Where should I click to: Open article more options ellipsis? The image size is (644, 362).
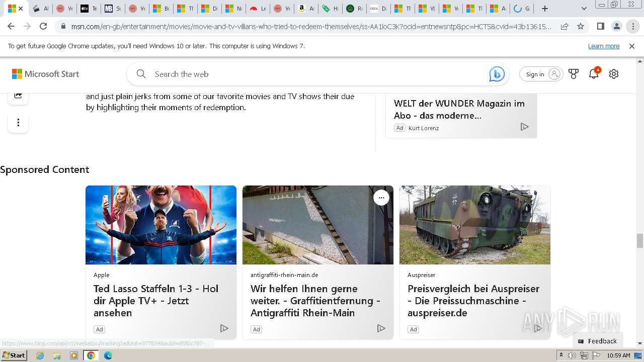18,123
